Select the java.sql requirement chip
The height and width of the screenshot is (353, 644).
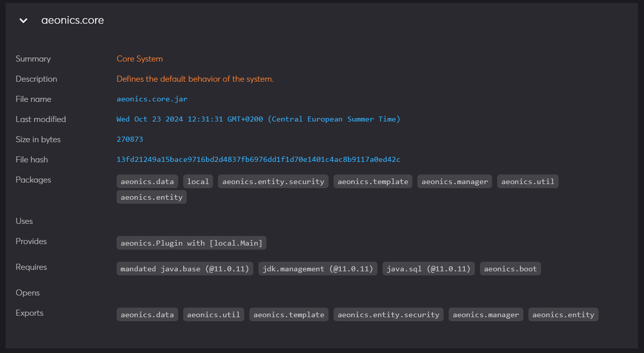(428, 268)
